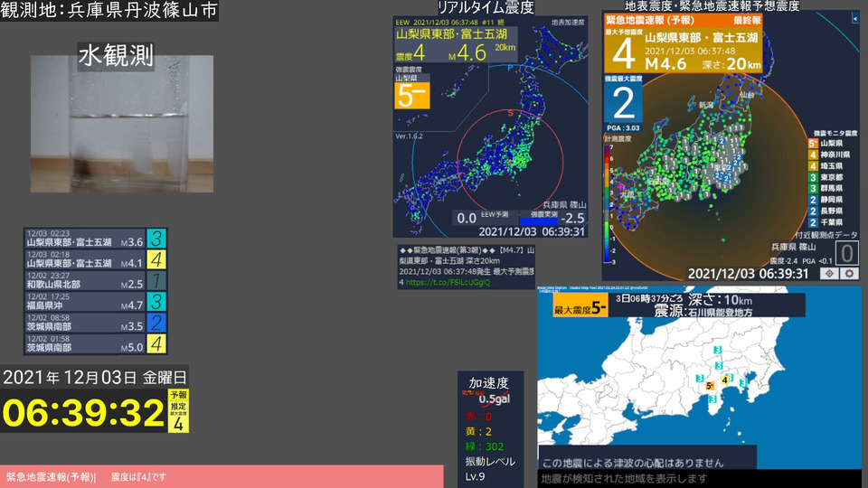Image resolution: width=868 pixels, height=488 pixels.
Task: Click the red 緊急地震速報(予報) alert ticker
Action: coord(222,476)
